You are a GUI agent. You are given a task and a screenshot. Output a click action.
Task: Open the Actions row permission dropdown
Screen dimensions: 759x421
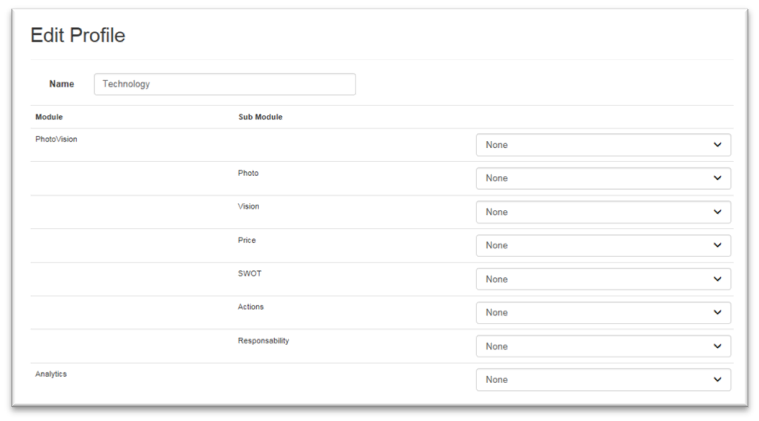coord(603,313)
